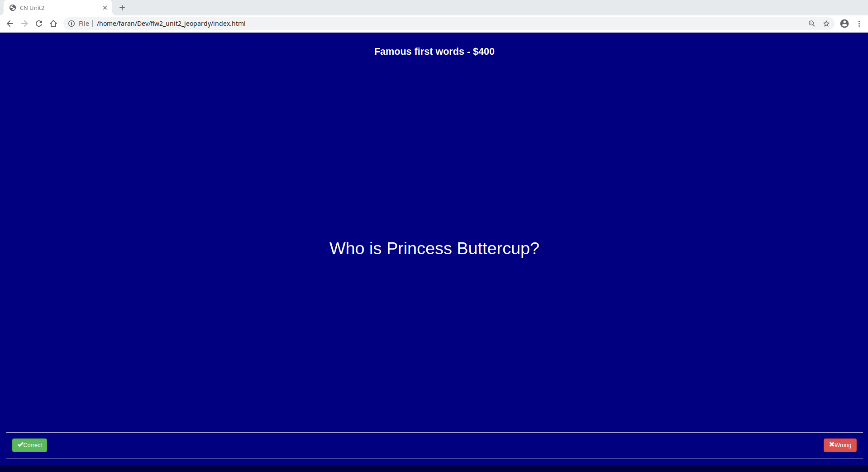868x472 pixels.
Task: Mark the answer as Wrong
Action: (840, 445)
